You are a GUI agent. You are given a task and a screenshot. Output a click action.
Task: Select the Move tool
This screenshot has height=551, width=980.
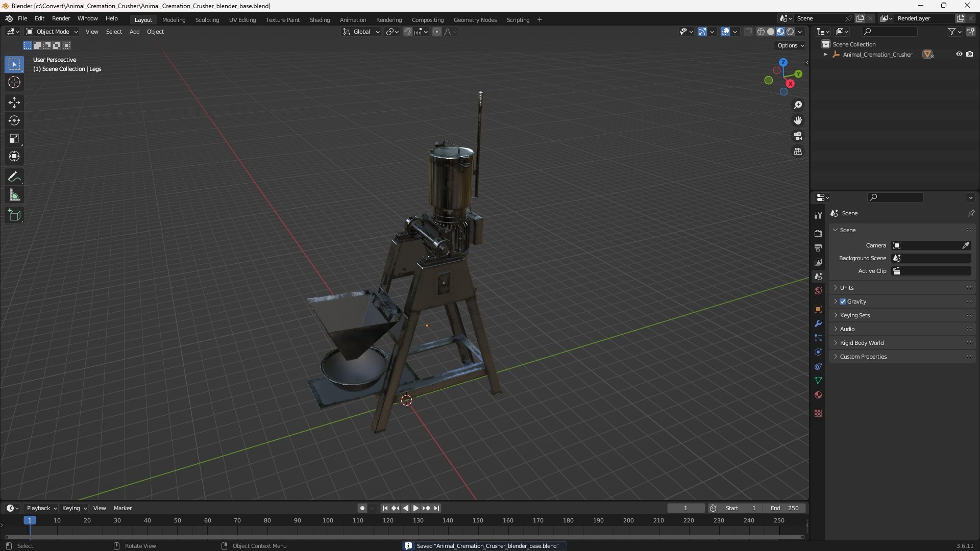14,103
